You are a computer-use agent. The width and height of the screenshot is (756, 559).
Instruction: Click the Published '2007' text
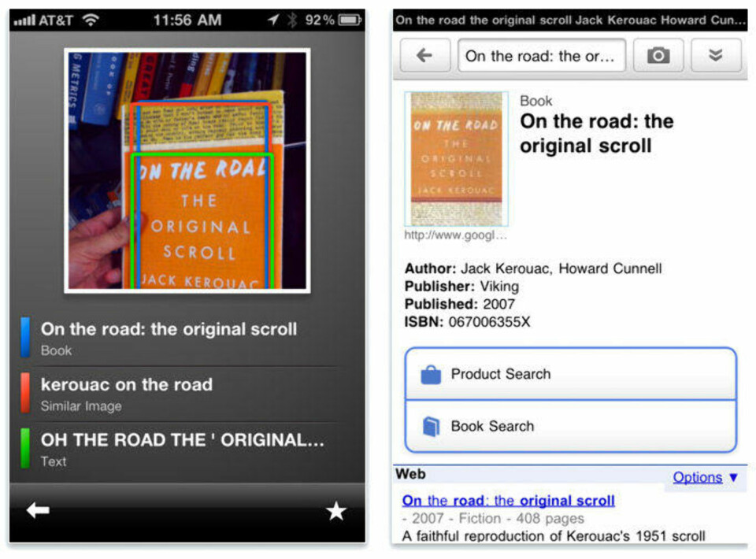[499, 304]
